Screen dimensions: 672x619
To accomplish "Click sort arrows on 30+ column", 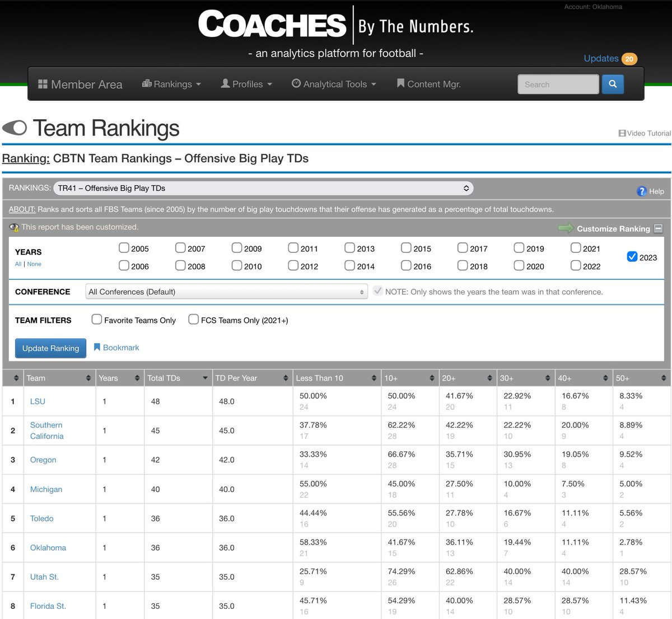I will click(x=548, y=378).
